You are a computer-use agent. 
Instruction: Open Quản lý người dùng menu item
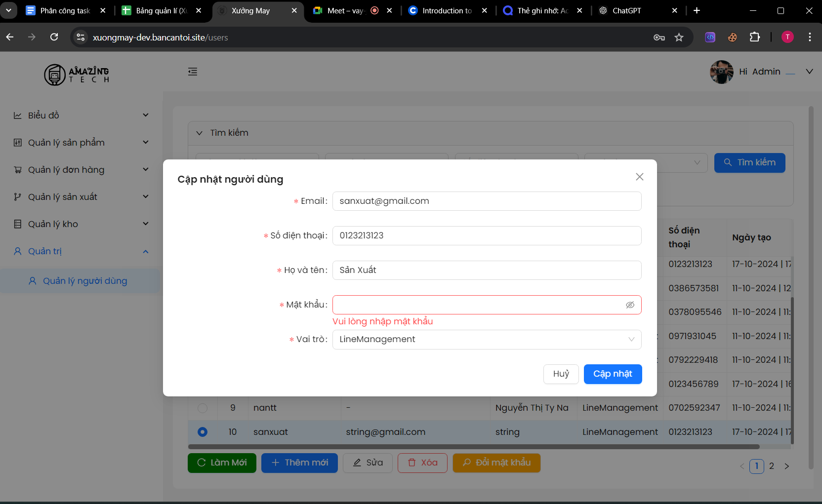[84, 281]
